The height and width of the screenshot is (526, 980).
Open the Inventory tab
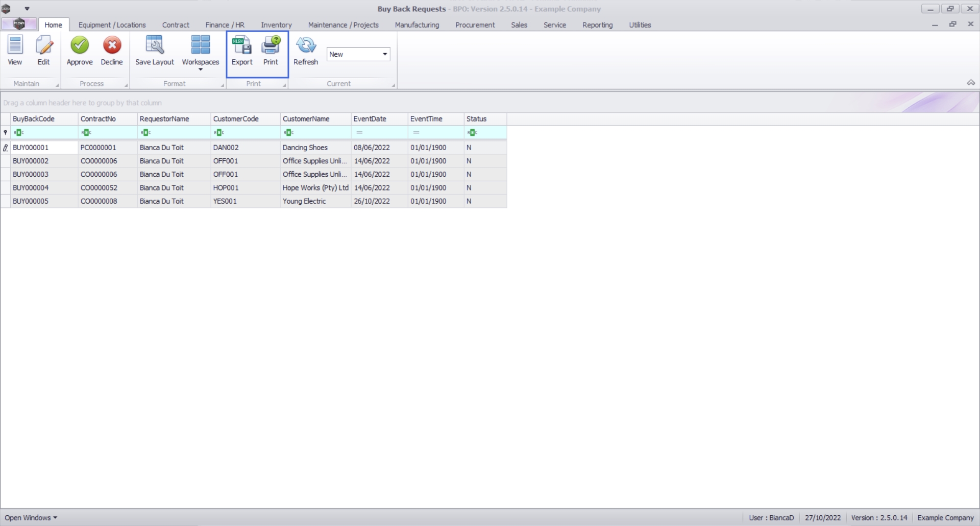point(276,25)
